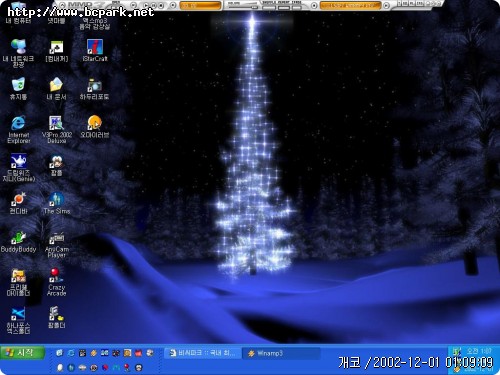The height and width of the screenshot is (375, 500).
Task: Open the 내 컴퓨터 desktop icon
Action: pyautogui.click(x=18, y=13)
